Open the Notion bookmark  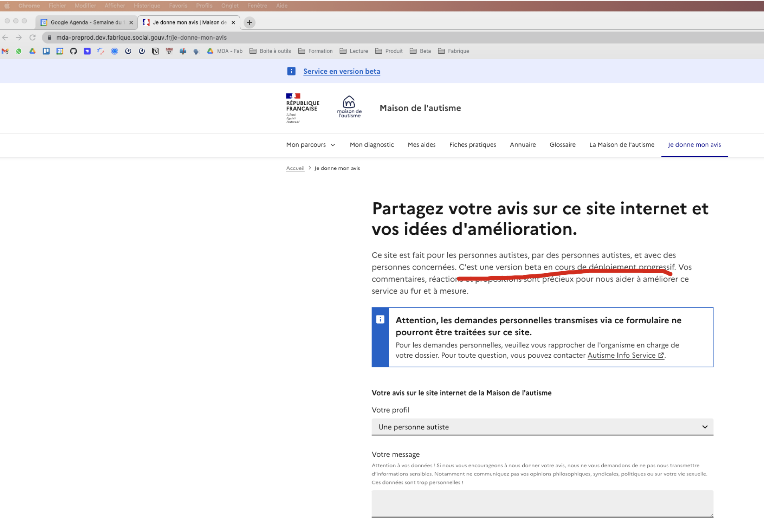click(156, 51)
